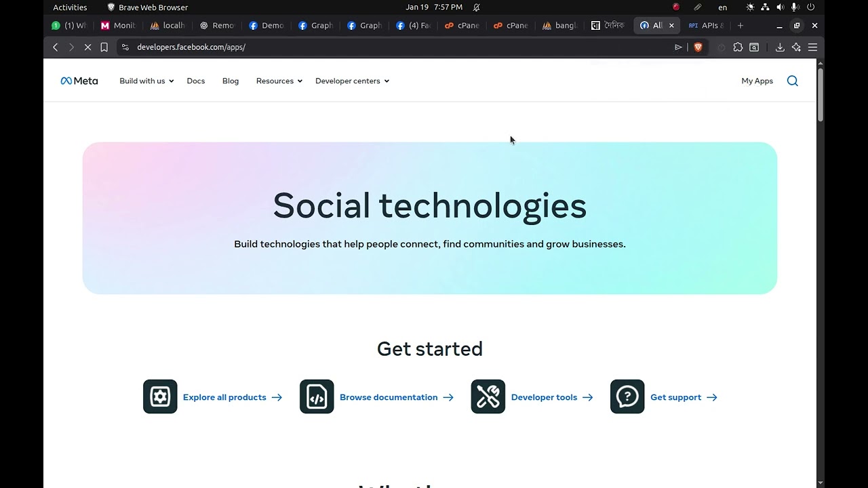The height and width of the screenshot is (488, 868).
Task: Switch to the 'bangl' tab
Action: [x=560, y=26]
